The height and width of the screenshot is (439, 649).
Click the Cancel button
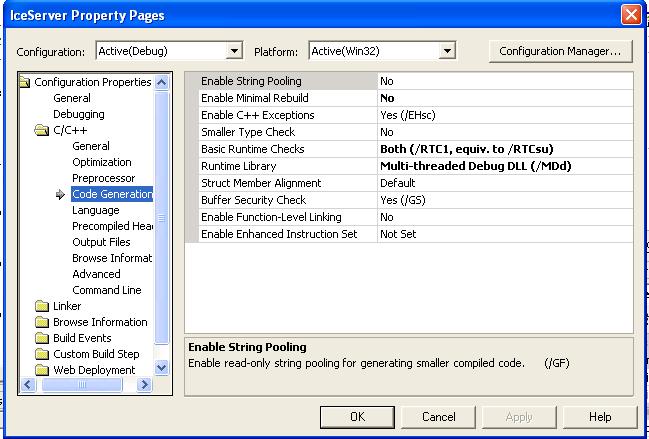(x=438, y=417)
